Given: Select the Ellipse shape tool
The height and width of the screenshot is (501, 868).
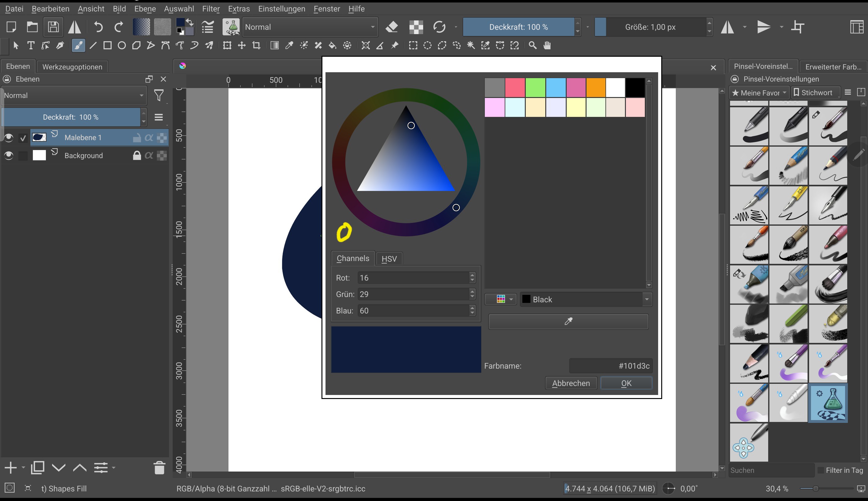Looking at the screenshot, I should coord(122,46).
